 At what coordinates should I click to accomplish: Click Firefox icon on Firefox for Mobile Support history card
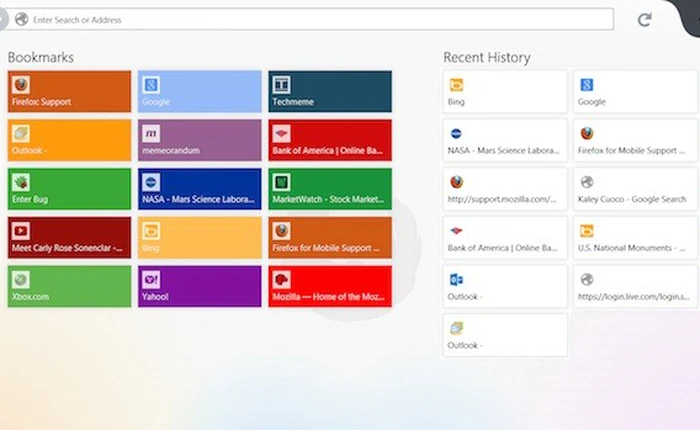click(587, 133)
